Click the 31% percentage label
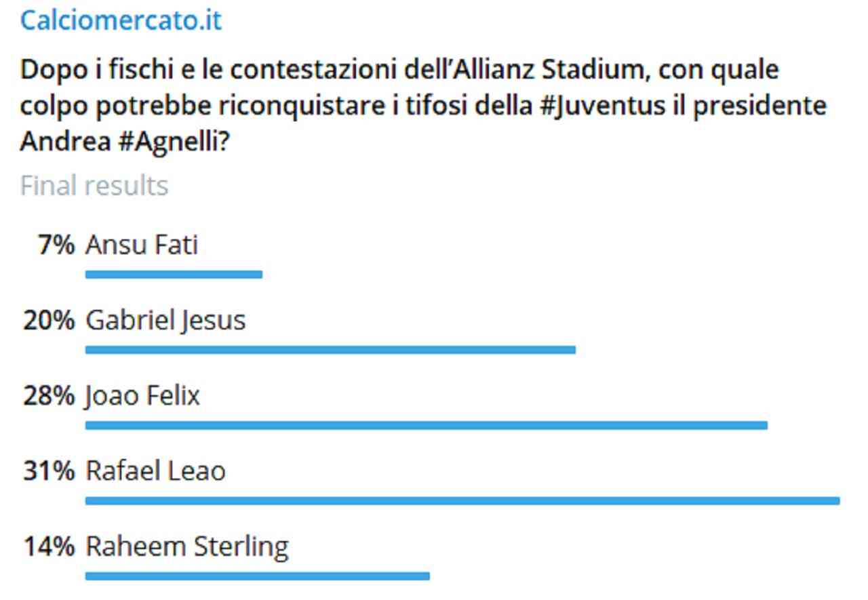This screenshot has width=868, height=600. click(49, 471)
